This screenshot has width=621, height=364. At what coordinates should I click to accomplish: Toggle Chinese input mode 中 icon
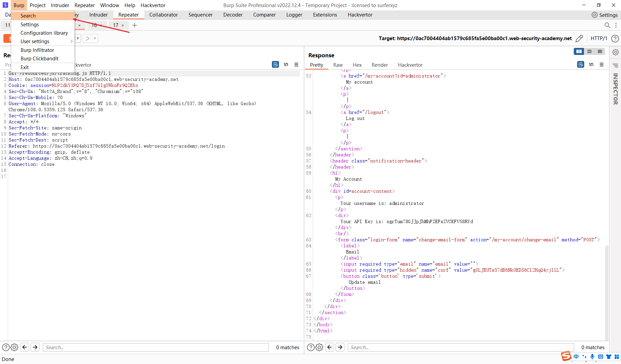(576, 357)
